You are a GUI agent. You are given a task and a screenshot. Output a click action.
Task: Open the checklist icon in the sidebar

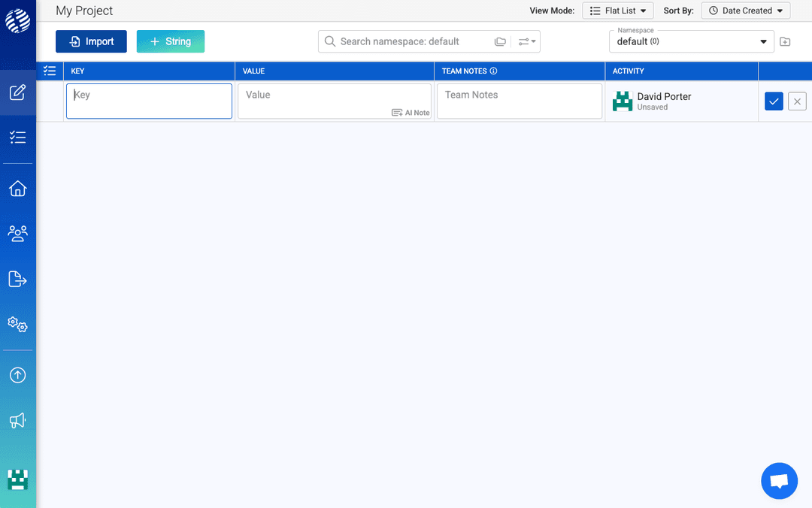point(17,138)
